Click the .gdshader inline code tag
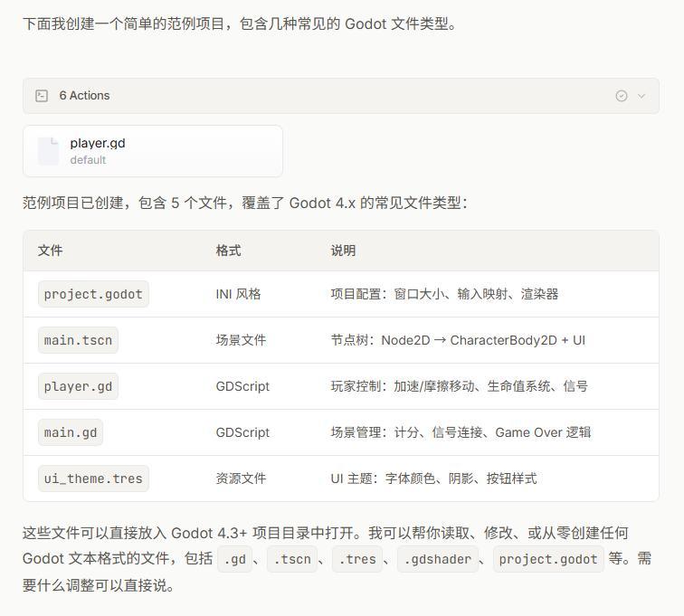Viewport: 684px width, 616px height. [438, 559]
